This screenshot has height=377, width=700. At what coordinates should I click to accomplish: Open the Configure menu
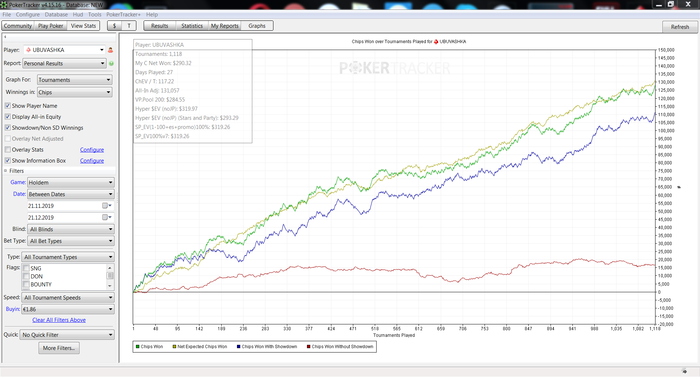tap(28, 15)
